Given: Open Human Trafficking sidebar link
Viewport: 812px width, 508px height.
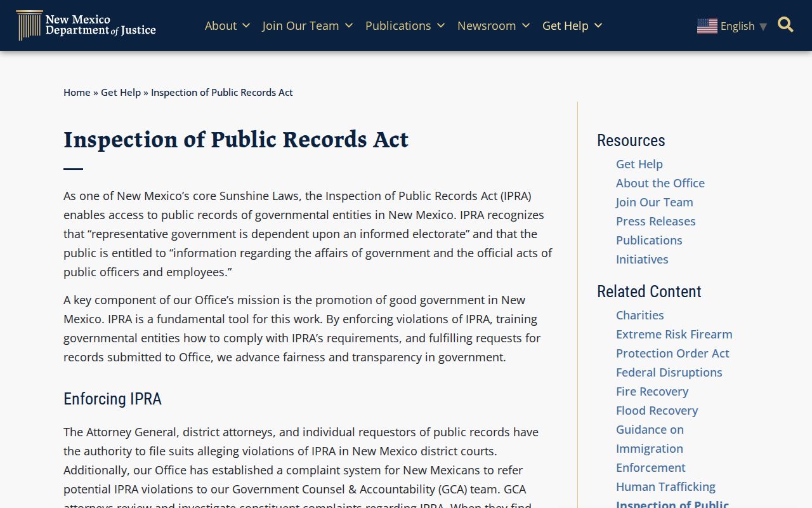Looking at the screenshot, I should click(x=665, y=486).
